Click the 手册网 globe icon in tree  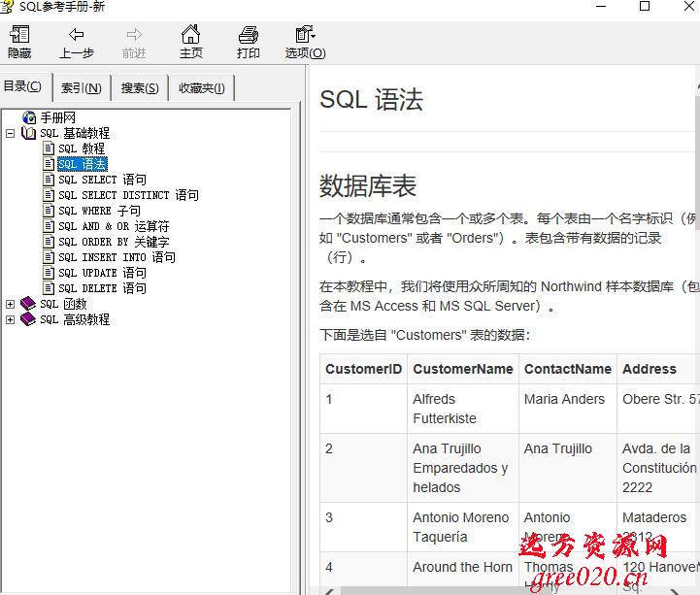[x=29, y=117]
